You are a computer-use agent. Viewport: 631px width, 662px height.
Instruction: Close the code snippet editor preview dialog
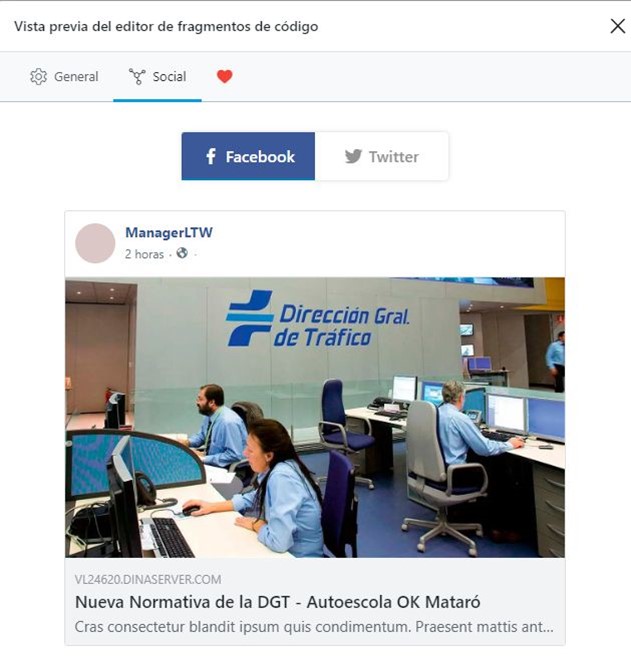(617, 26)
